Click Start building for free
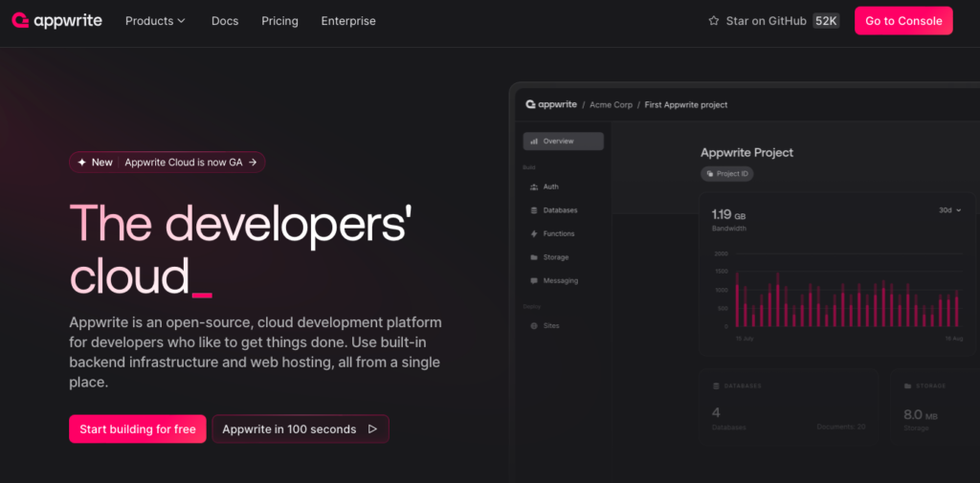Screen dimensions: 980x483 (x=138, y=429)
